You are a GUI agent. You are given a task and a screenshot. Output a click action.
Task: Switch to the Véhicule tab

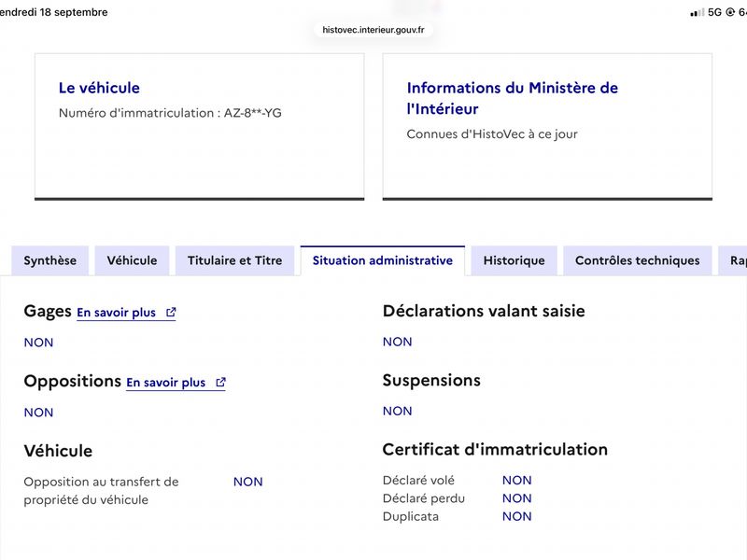[x=132, y=260]
